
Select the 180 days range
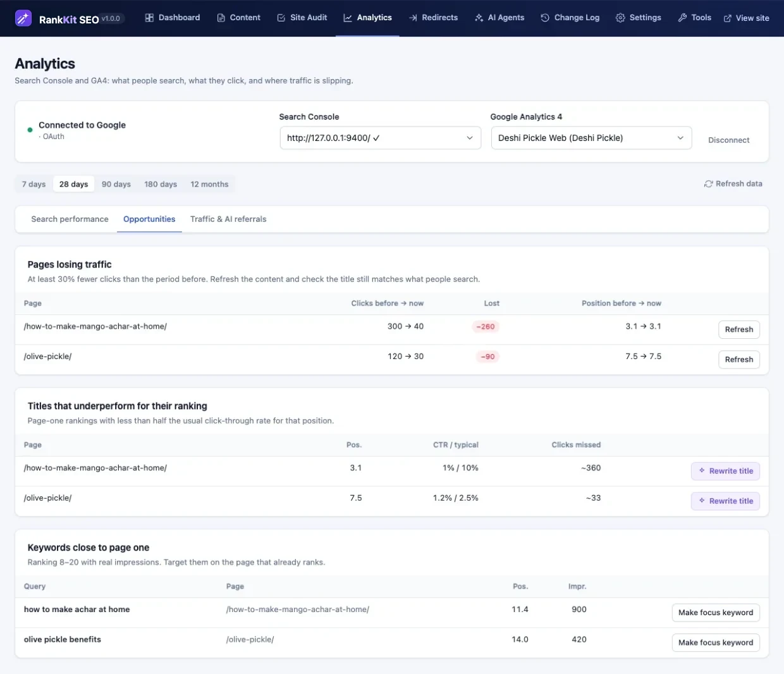pyautogui.click(x=161, y=184)
